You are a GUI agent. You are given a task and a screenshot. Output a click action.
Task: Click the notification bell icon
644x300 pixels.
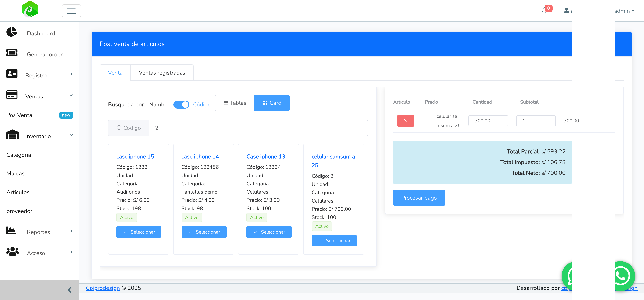coord(544,11)
